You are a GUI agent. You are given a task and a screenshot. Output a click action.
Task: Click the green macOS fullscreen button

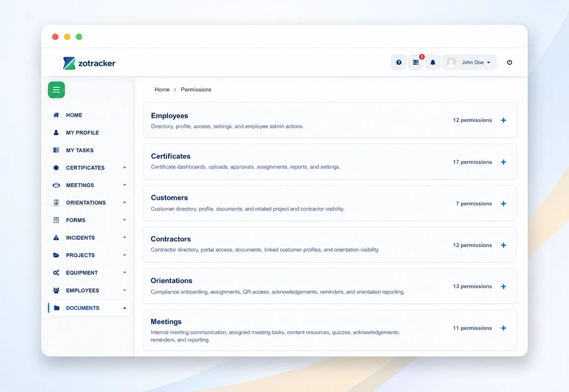coord(79,37)
